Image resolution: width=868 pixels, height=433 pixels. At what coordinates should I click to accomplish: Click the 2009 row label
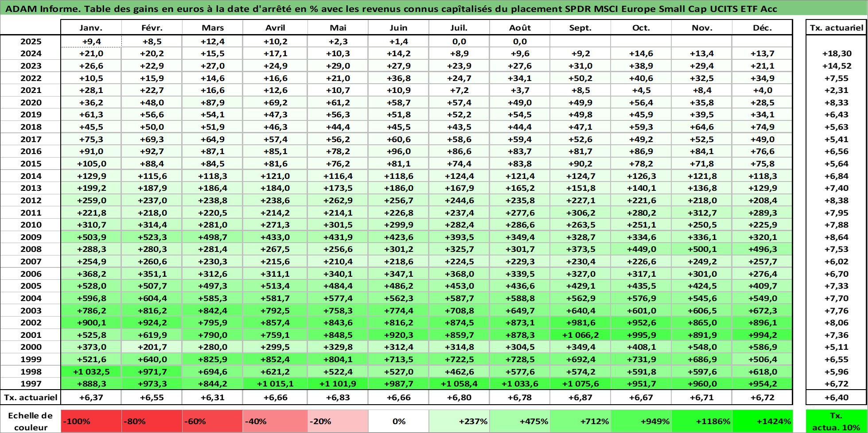[x=31, y=237]
